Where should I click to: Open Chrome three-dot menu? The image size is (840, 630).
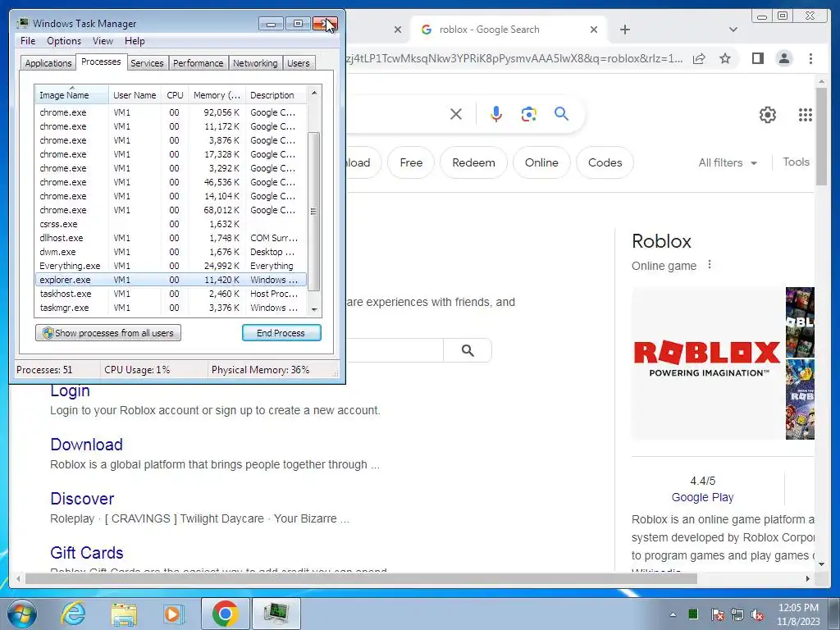click(810, 58)
